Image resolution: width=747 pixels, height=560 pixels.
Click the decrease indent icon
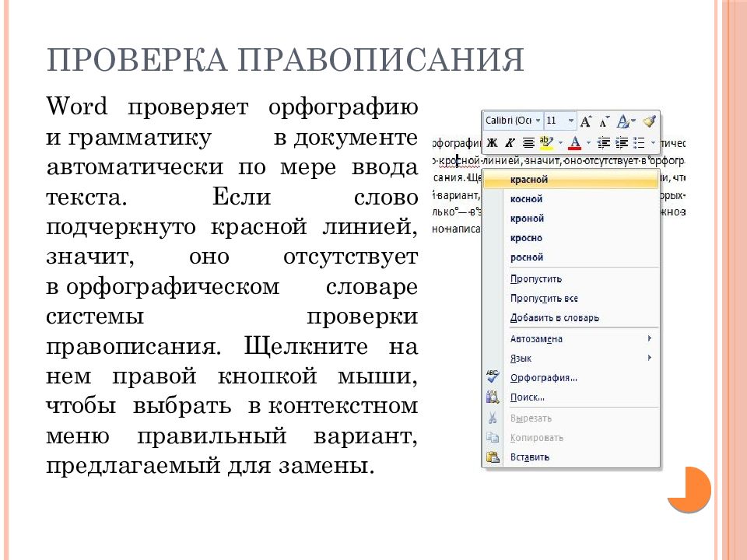pos(604,142)
